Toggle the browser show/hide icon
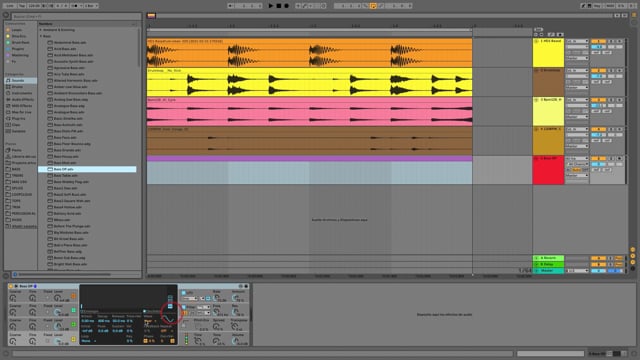The width and height of the screenshot is (640, 360). point(6,16)
